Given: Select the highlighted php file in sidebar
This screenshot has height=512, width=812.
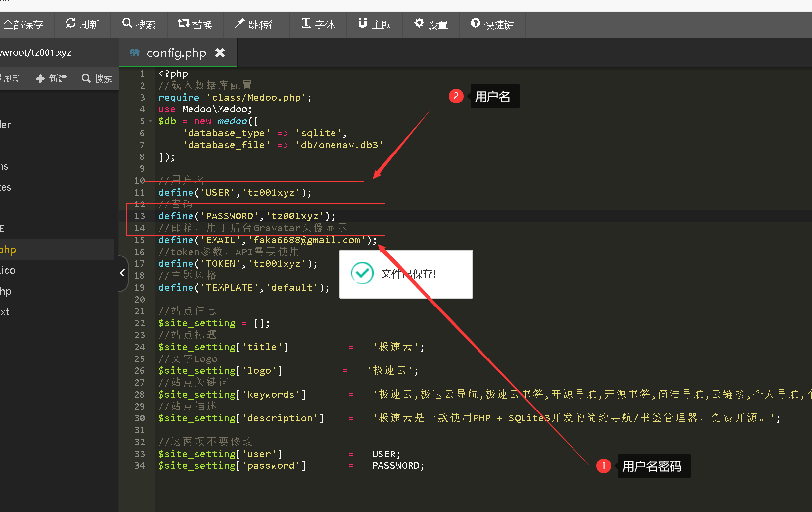Looking at the screenshot, I should [x=8, y=250].
